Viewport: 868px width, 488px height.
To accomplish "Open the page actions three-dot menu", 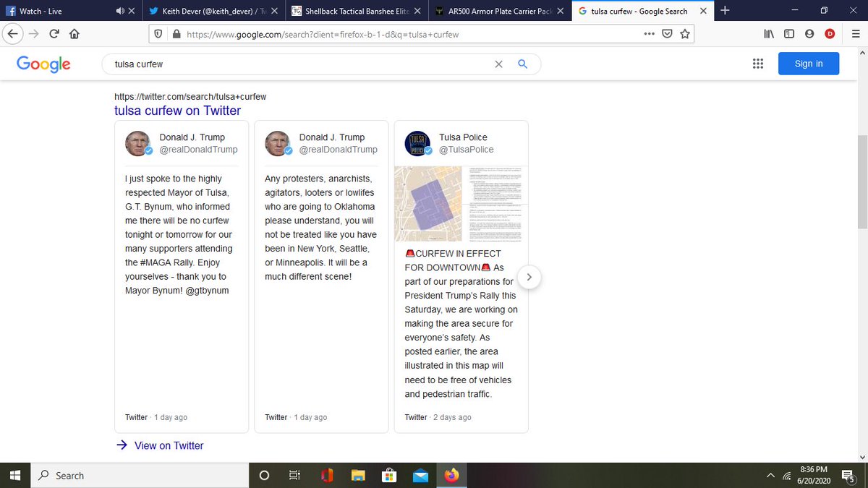I will coord(649,34).
